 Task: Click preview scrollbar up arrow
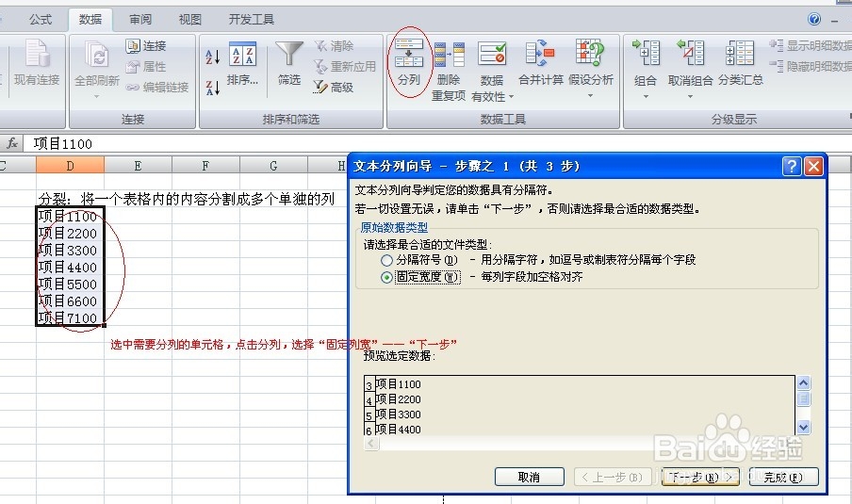click(803, 383)
